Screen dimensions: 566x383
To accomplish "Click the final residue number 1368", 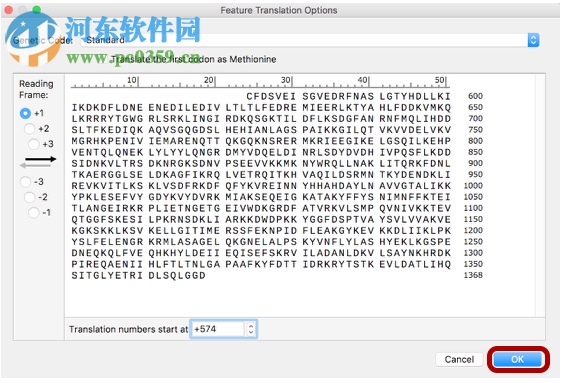I will tap(473, 275).
